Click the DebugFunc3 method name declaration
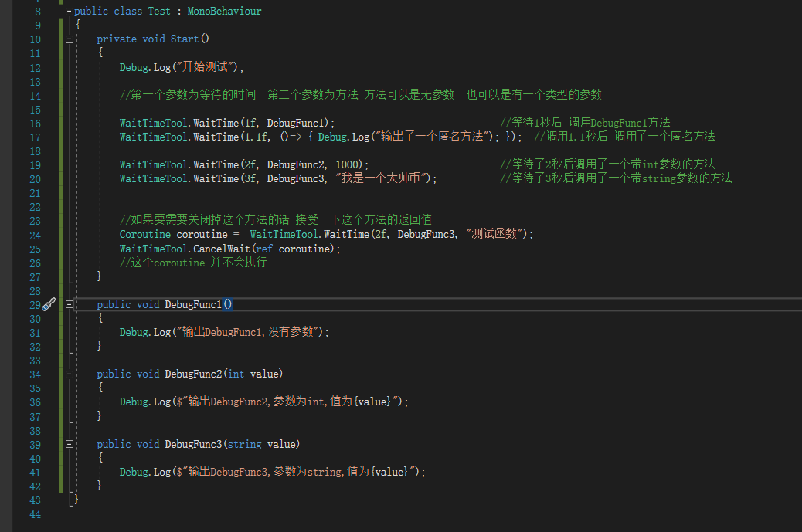The image size is (802, 532). (194, 444)
